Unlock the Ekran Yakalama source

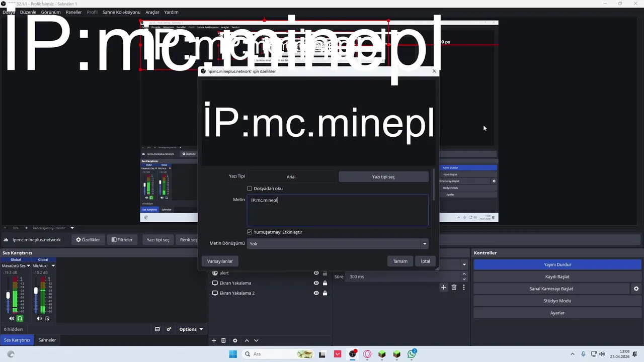coord(325,283)
